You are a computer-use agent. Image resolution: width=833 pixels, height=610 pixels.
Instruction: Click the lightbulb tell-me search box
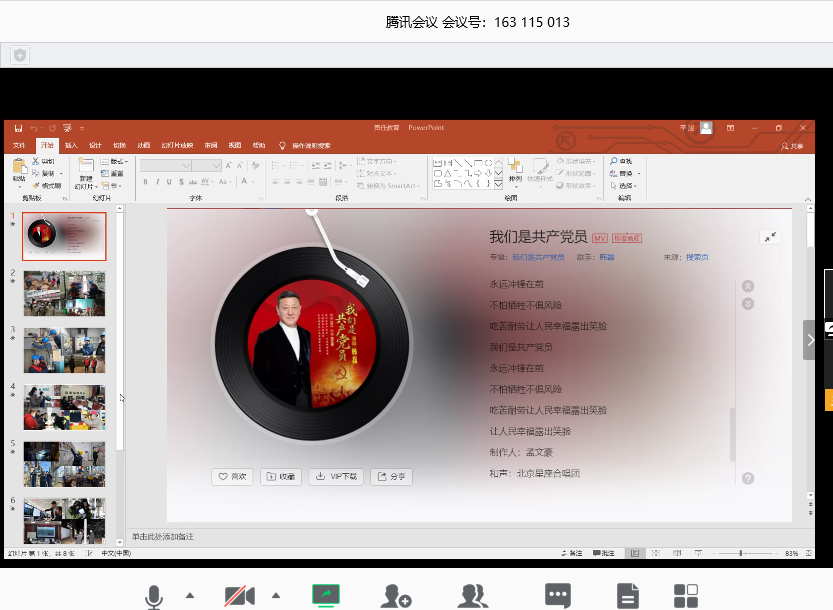click(305, 146)
